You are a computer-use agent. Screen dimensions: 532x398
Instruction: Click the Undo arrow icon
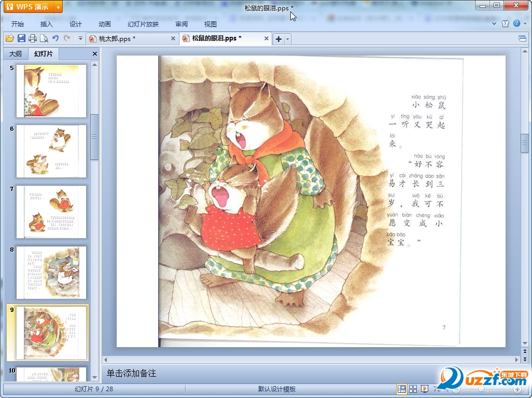[55, 38]
